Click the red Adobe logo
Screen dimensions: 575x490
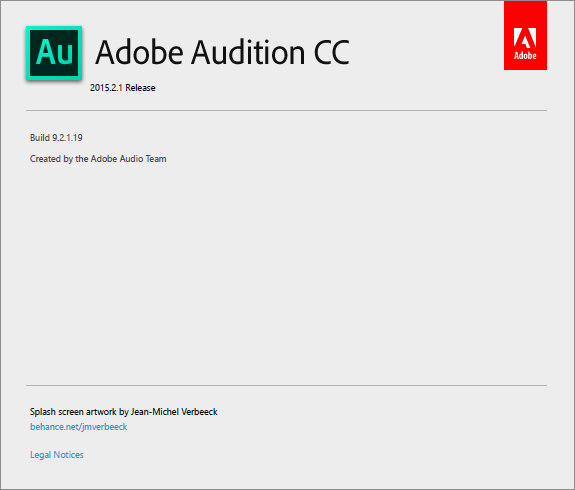click(x=525, y=35)
